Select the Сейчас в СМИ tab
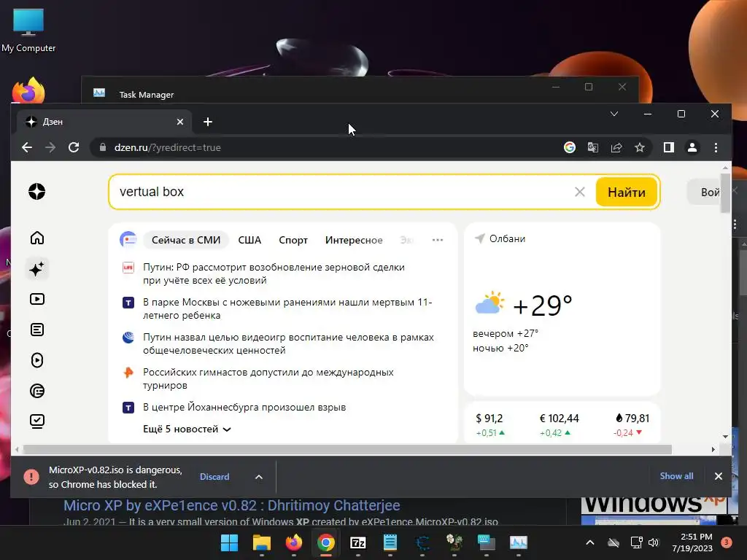747x560 pixels. pyautogui.click(x=186, y=240)
